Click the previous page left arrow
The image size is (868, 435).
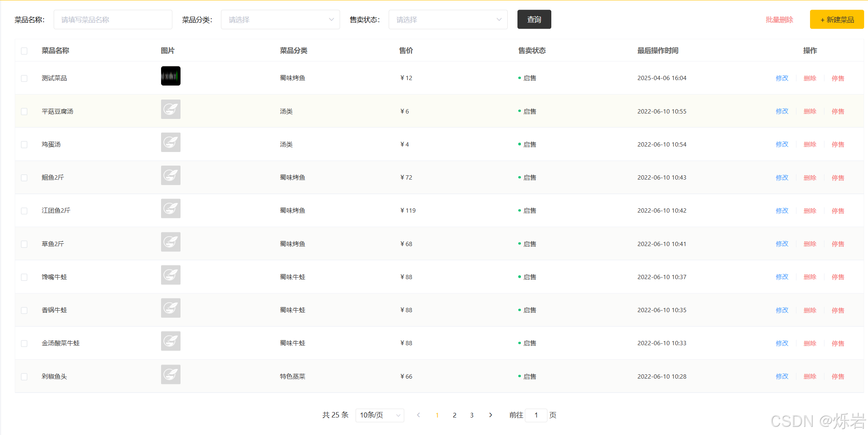coord(418,415)
